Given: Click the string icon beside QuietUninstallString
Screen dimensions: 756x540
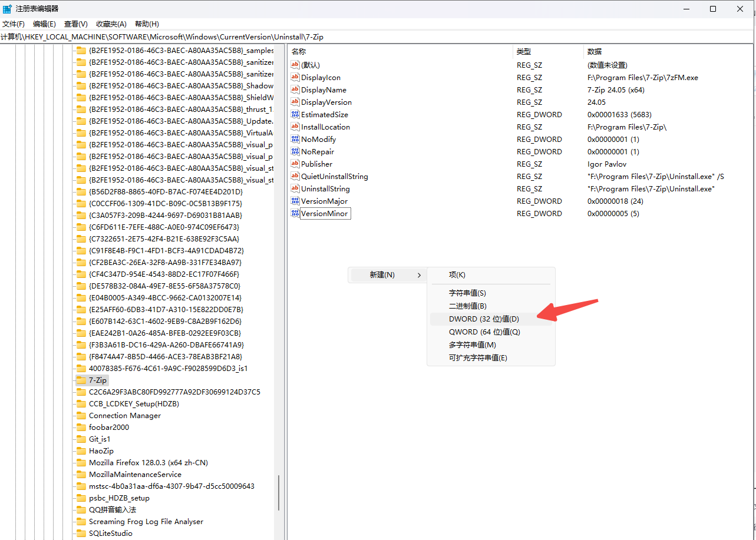Looking at the screenshot, I should tap(295, 176).
